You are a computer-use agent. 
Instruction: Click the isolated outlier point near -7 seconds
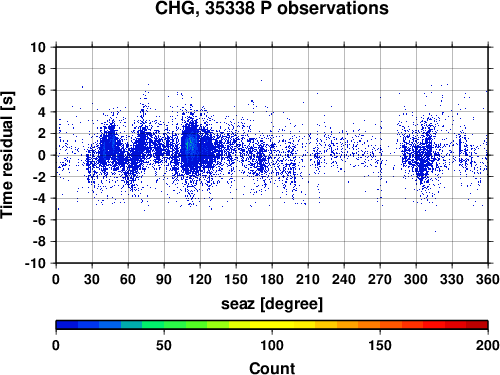[x=435, y=231]
